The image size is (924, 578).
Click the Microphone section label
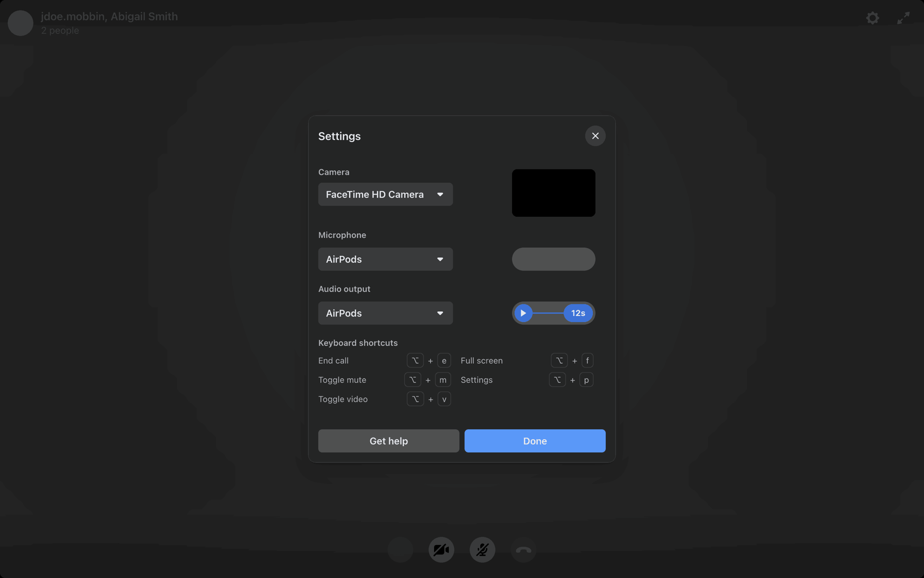342,235
